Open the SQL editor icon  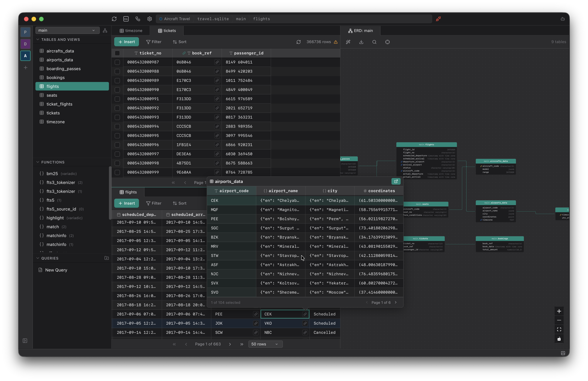coord(126,19)
